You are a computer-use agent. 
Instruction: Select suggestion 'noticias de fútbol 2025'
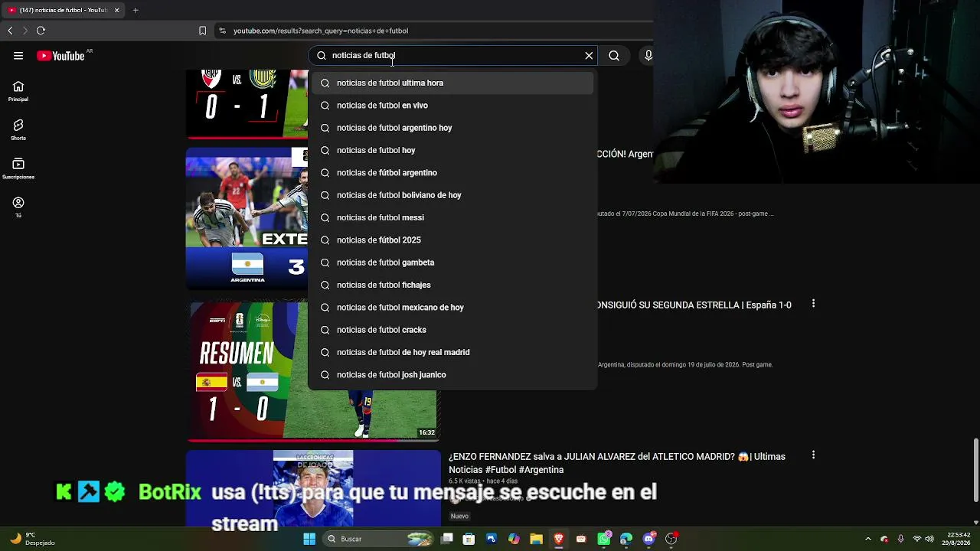tap(452, 240)
